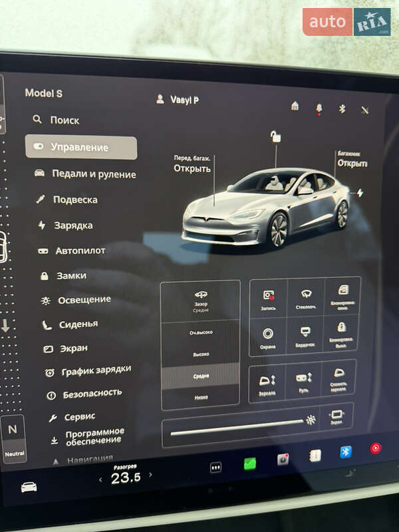Open the Освещение lighting menu
Image resolution: width=399 pixels, height=532 pixels.
coord(76,300)
